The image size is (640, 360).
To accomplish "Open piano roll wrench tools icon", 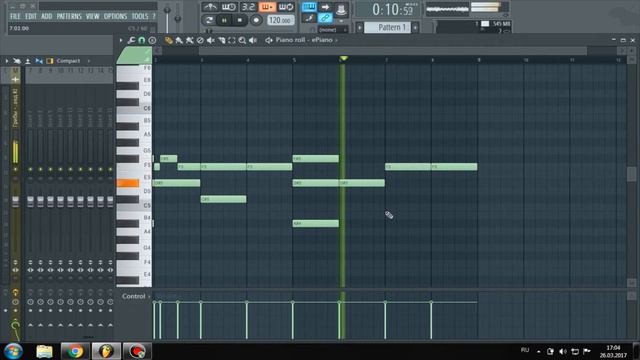I will click(131, 40).
